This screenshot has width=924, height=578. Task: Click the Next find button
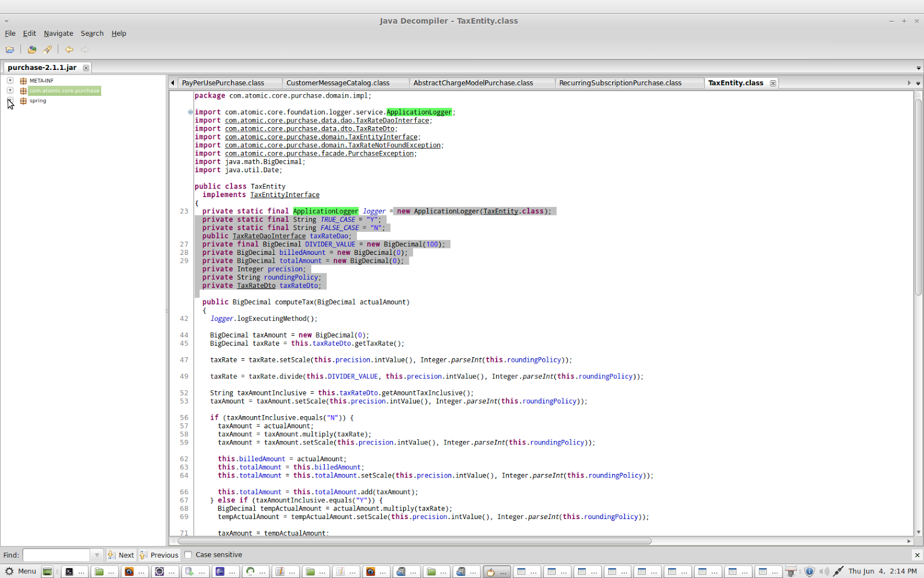tap(121, 555)
